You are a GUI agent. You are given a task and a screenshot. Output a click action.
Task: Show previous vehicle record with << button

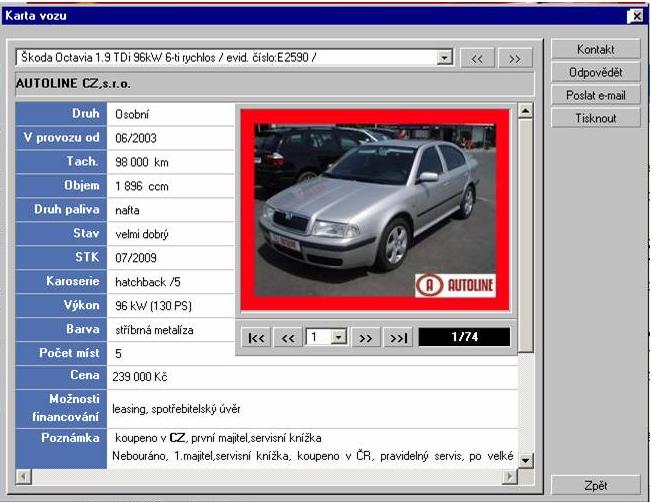[x=477, y=58]
